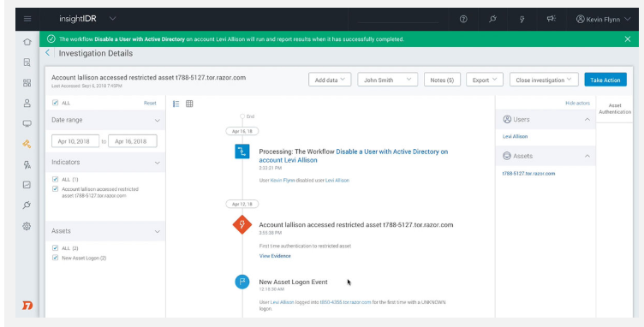This screenshot has width=644, height=327.
Task: Open the automation bolt sidebar icon
Action: 27,164
